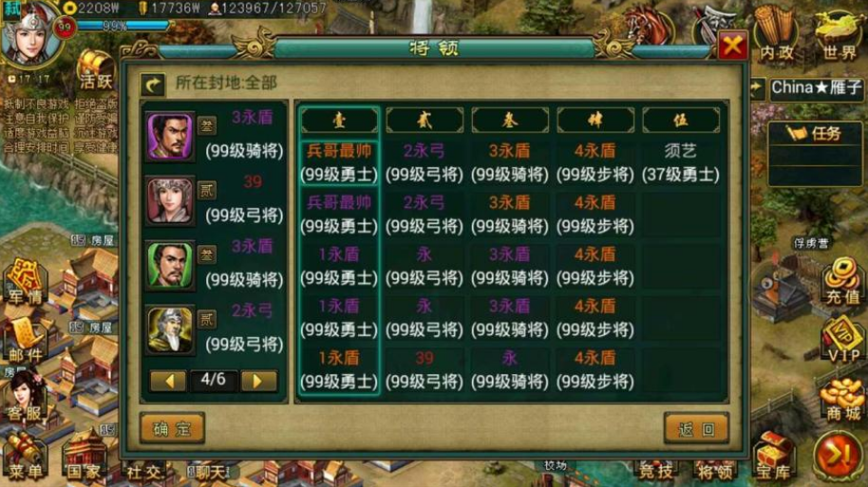Click the 确定 confirm button
The image size is (868, 487).
pos(172,428)
